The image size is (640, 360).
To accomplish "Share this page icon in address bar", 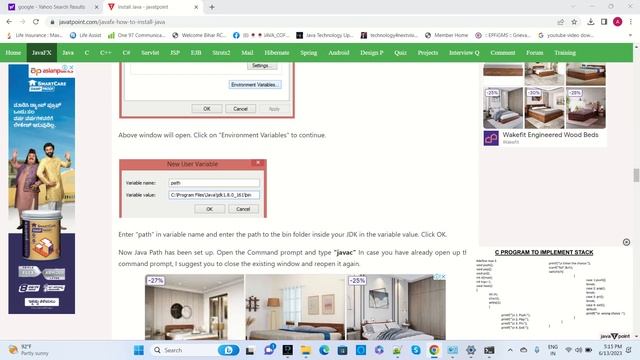I will click(x=560, y=22).
